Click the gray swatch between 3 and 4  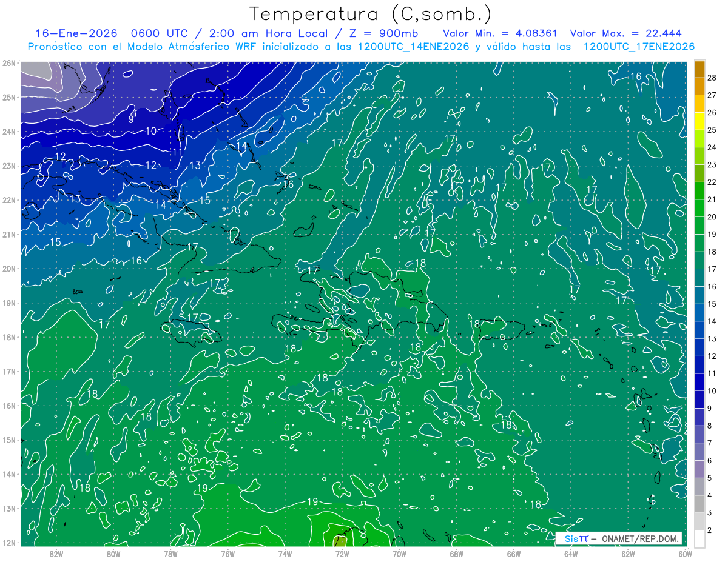tap(700, 504)
